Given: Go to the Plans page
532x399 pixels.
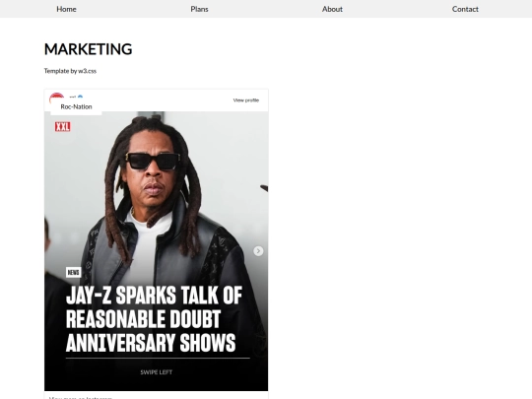Looking at the screenshot, I should pos(199,9).
